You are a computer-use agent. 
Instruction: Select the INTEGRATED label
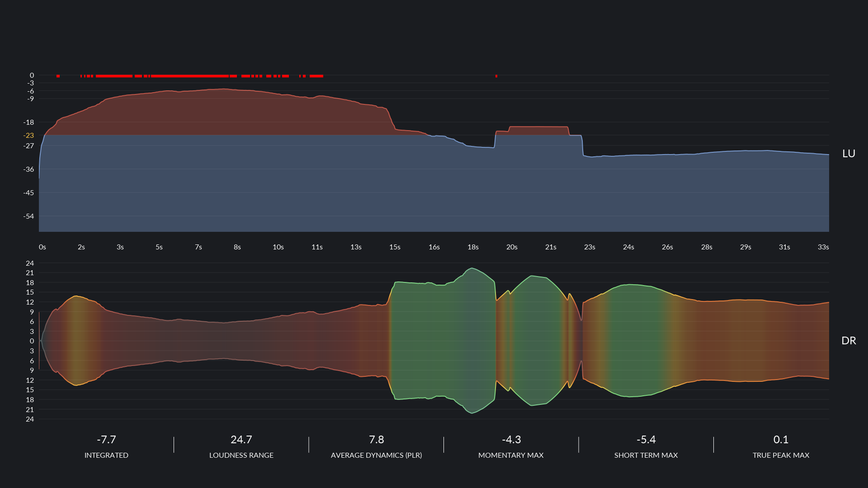tap(106, 455)
